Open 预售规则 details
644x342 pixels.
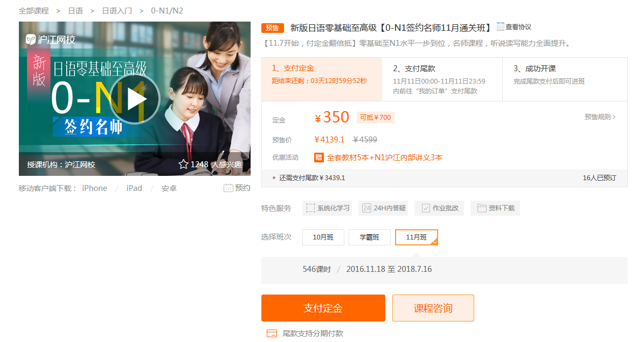[600, 117]
